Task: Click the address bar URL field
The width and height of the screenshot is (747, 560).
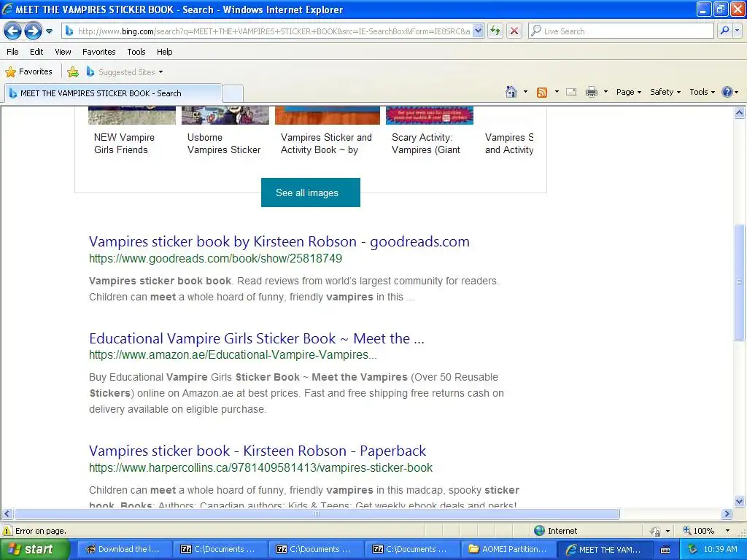Action: click(274, 31)
